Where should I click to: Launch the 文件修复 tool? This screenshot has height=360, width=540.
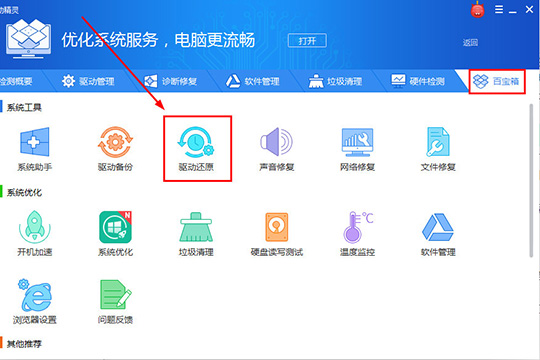pos(438,149)
